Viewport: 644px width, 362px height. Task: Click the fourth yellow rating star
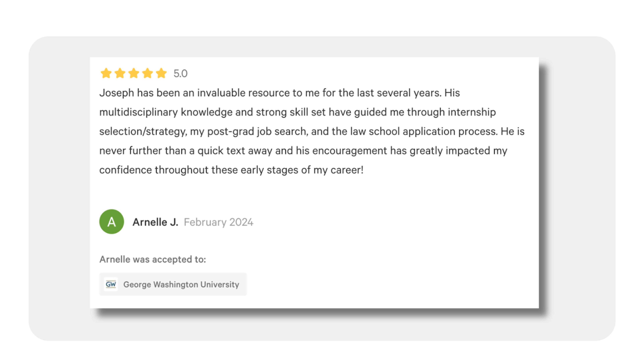(148, 73)
